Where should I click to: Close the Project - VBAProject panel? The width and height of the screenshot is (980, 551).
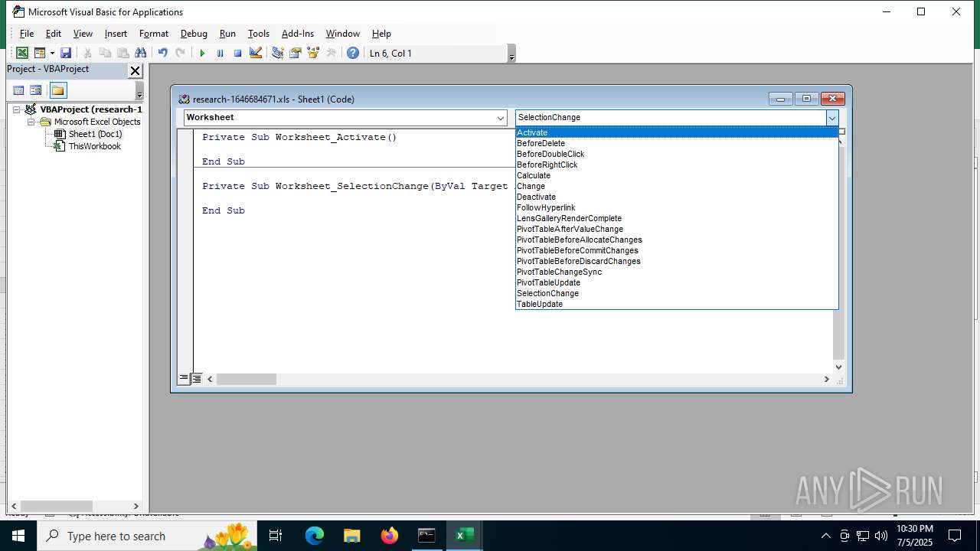pos(135,70)
